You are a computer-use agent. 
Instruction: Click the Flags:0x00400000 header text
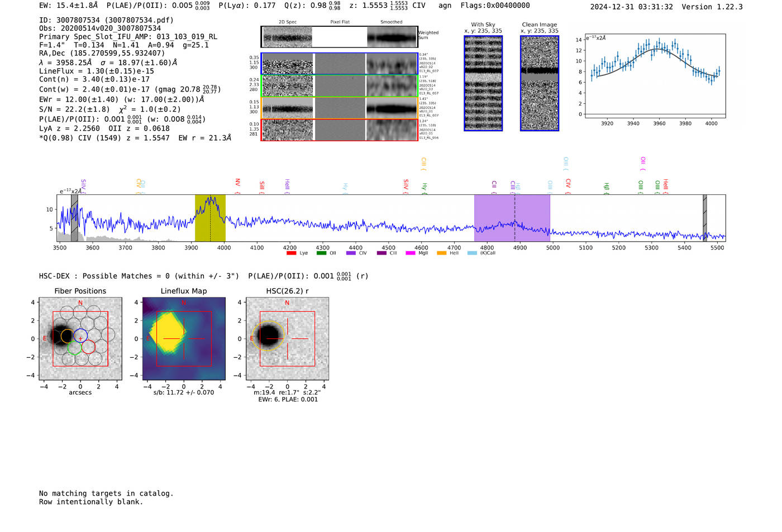495,6
